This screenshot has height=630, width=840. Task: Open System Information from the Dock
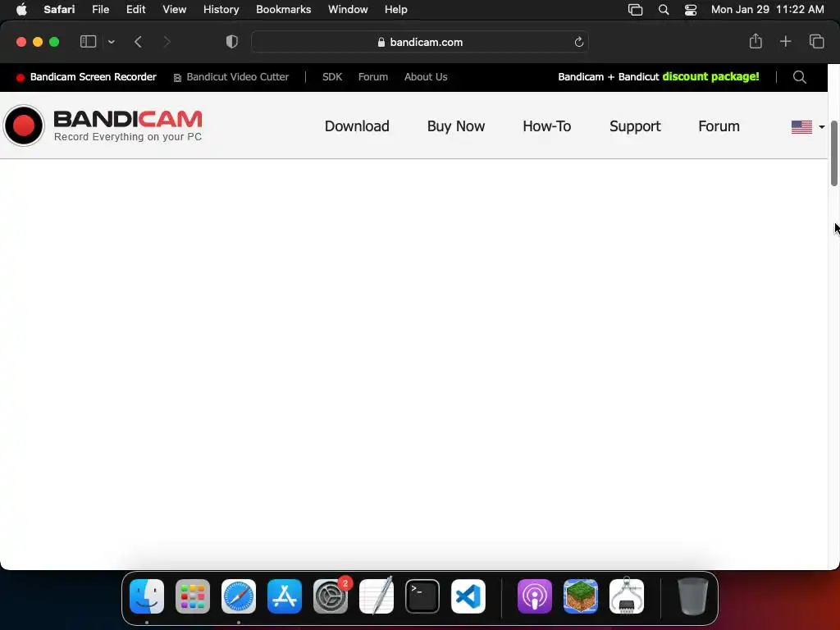pyautogui.click(x=627, y=596)
